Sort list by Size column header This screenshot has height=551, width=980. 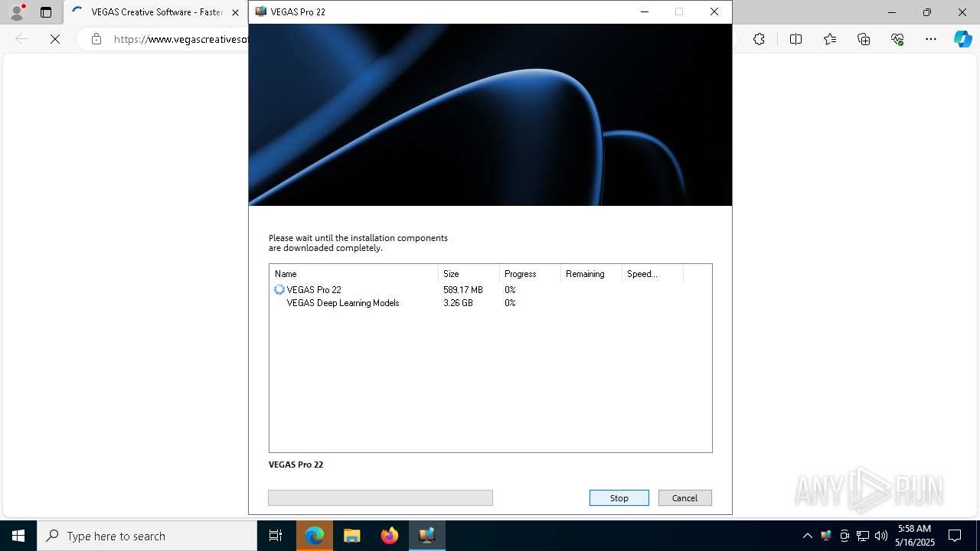click(469, 274)
